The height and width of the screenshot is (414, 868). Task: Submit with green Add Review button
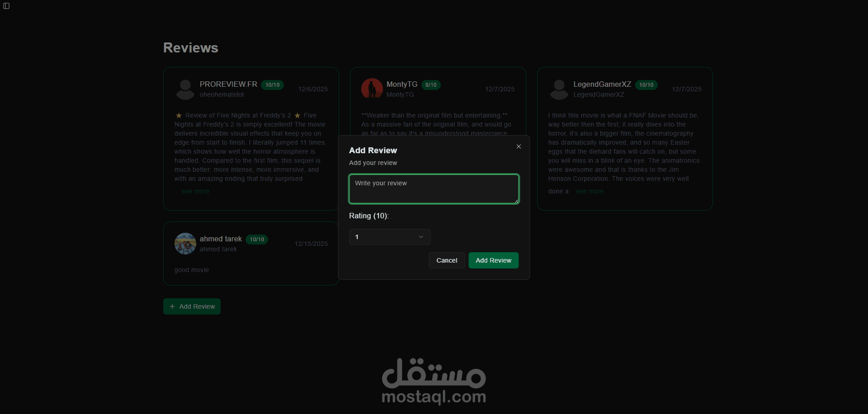coord(494,260)
